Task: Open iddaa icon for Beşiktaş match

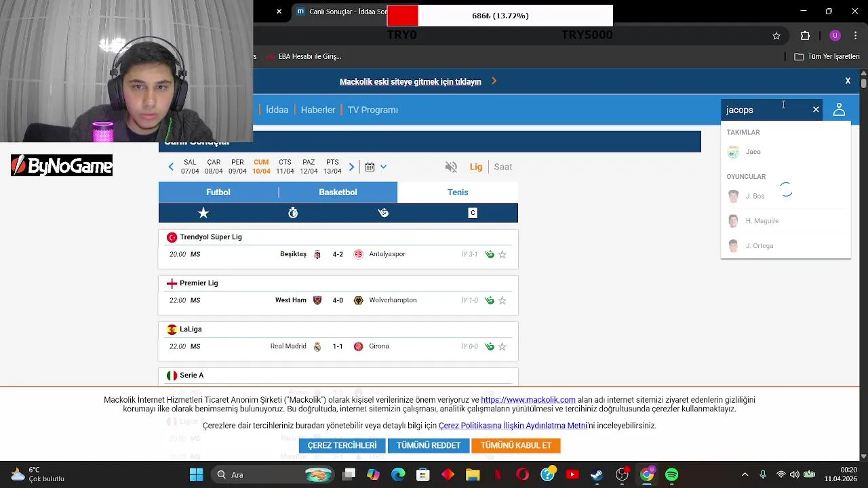Action: pyautogui.click(x=490, y=255)
